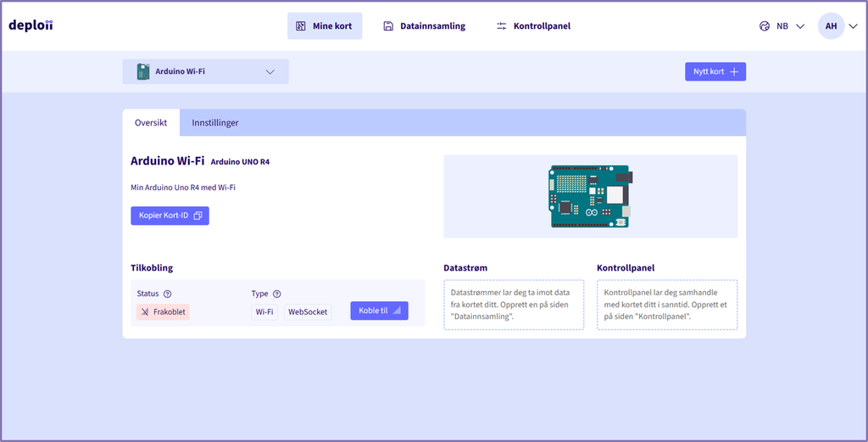Click the help icon next to Type
This screenshot has height=442, width=868.
277,294
